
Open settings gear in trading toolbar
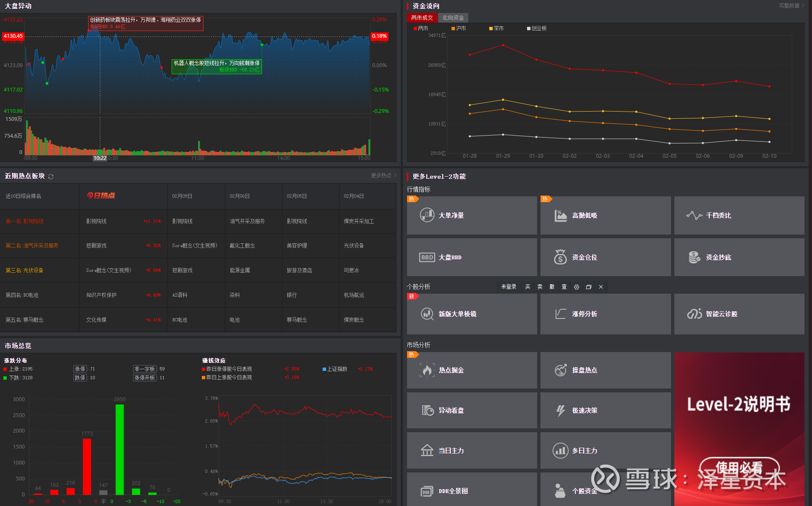pos(577,287)
